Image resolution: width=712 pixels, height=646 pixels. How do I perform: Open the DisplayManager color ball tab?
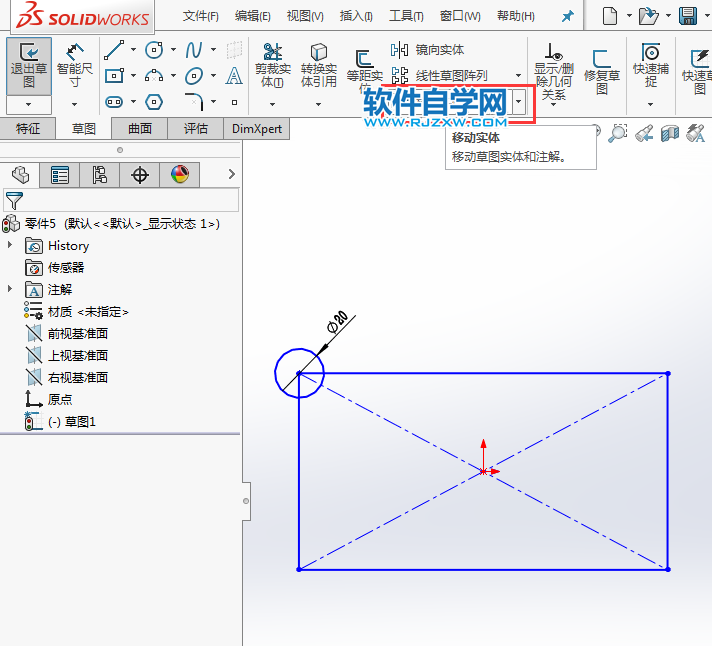coord(179,176)
